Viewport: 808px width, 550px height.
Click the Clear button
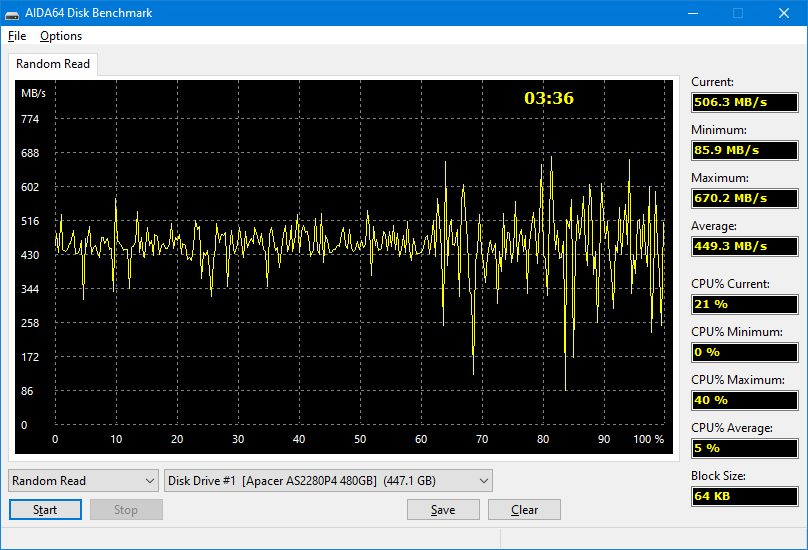tap(524, 509)
